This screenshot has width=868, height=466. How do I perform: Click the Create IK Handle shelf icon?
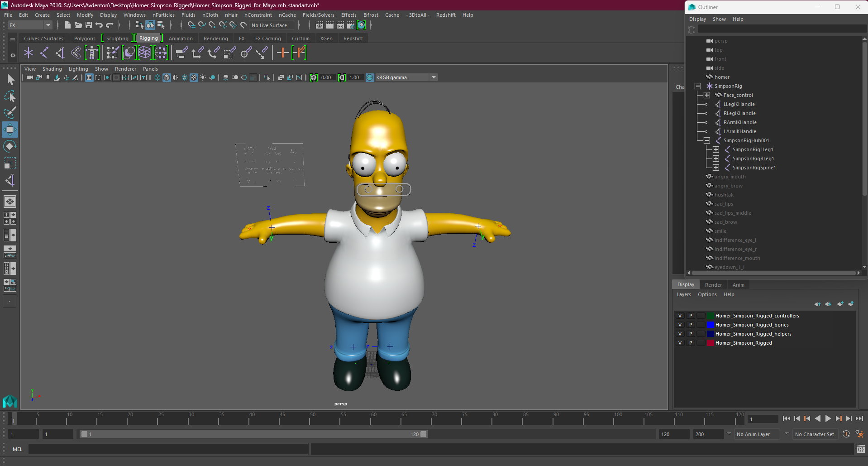[60, 53]
